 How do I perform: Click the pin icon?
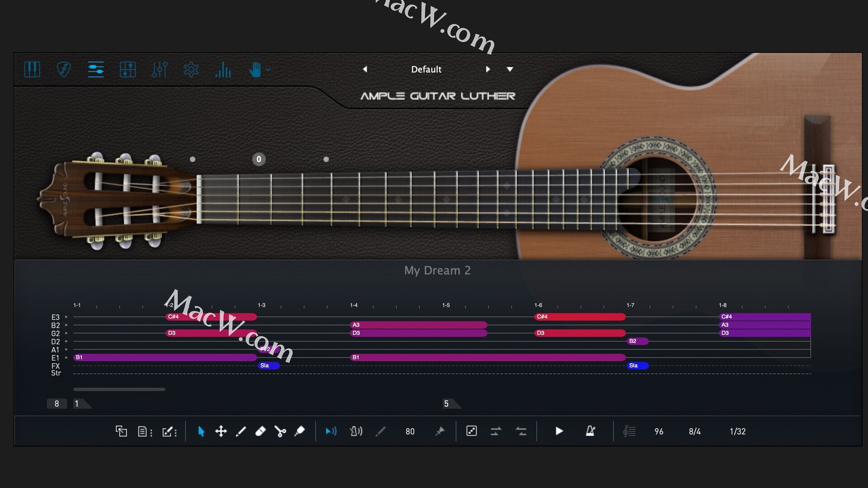coord(440,432)
